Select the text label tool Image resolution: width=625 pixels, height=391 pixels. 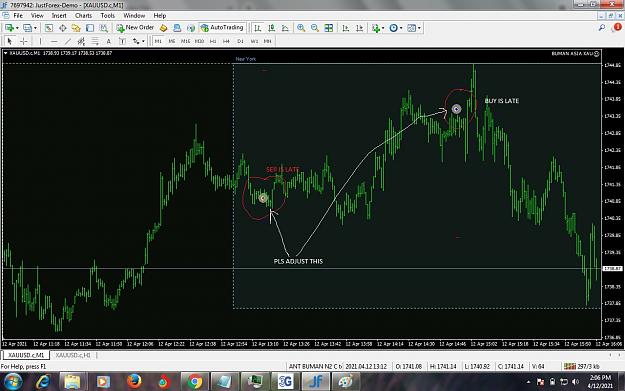(x=122, y=41)
